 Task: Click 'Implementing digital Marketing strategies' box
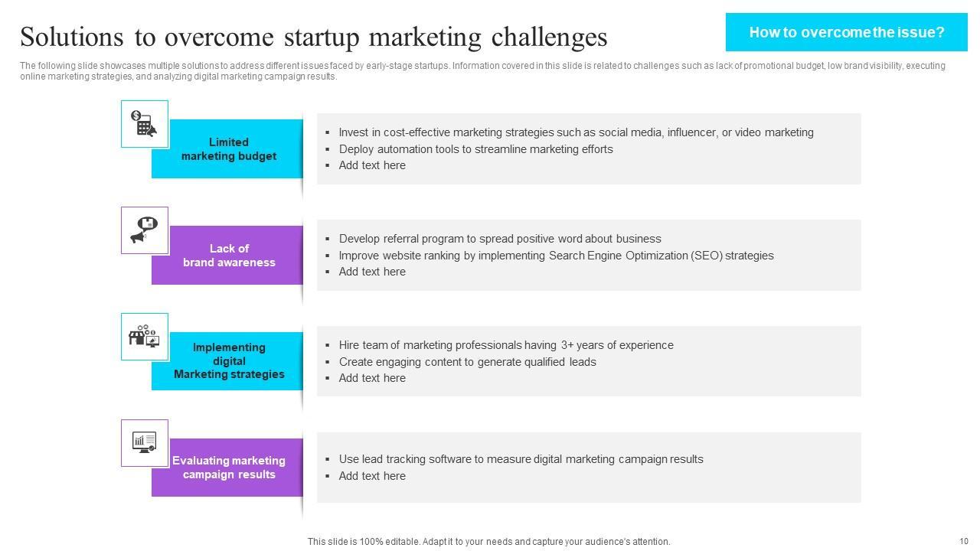229,361
